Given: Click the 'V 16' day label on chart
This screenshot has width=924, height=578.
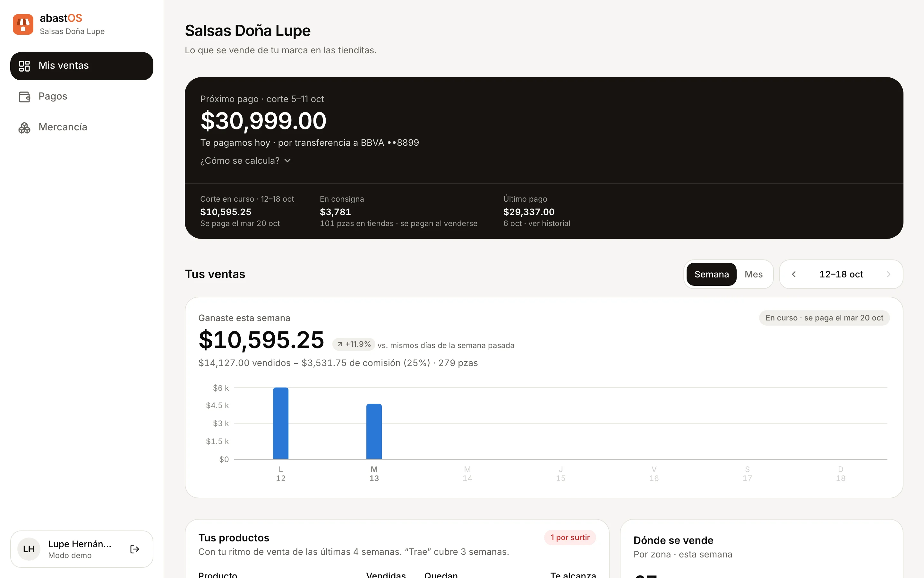Looking at the screenshot, I should [x=654, y=474].
